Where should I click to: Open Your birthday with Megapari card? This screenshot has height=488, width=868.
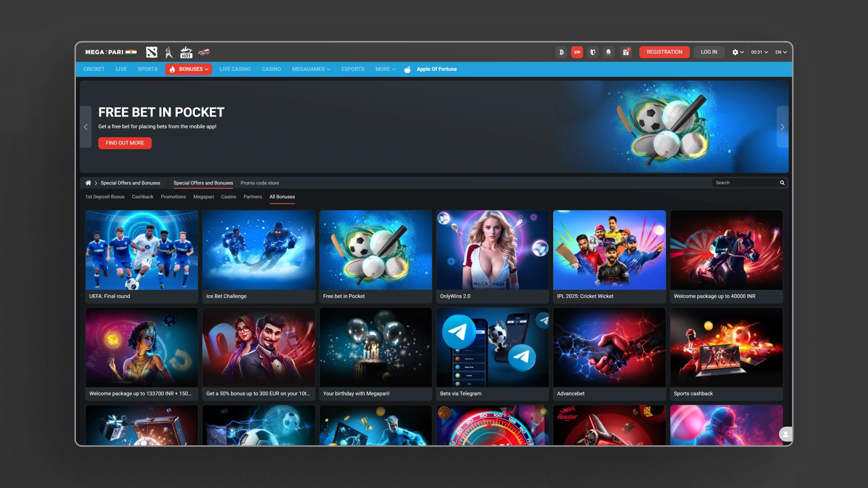(x=376, y=354)
